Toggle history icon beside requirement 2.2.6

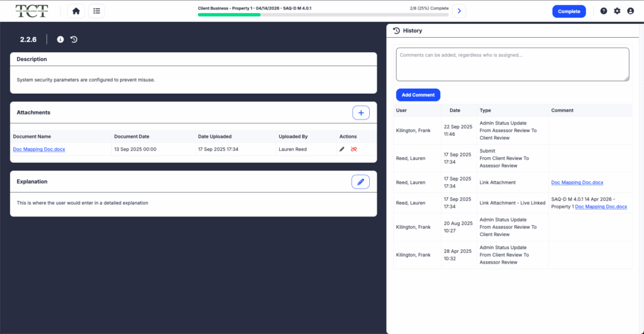point(74,40)
